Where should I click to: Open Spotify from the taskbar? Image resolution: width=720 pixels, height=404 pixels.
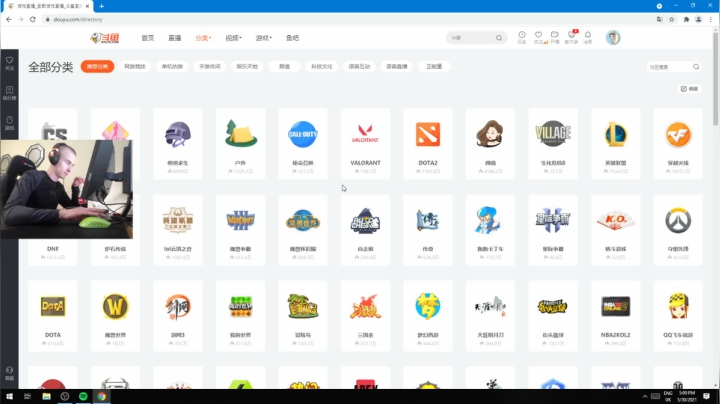[83, 396]
